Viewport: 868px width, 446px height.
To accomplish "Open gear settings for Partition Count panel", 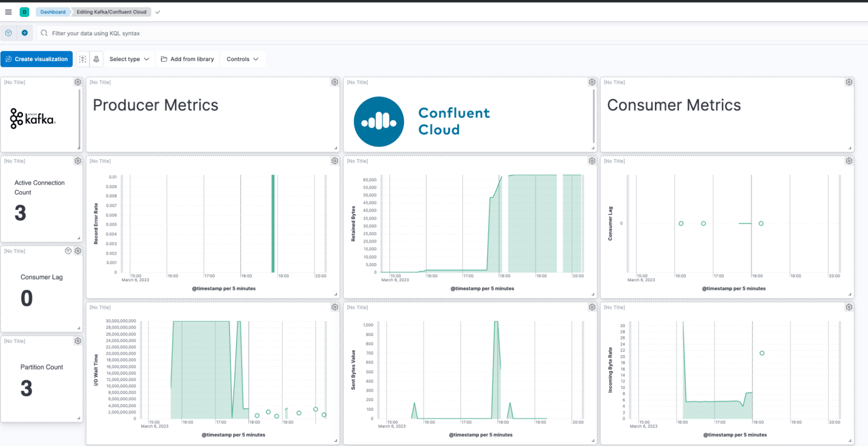I will [x=78, y=341].
